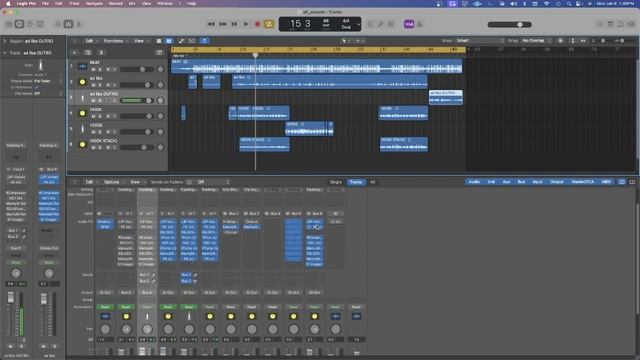Open the left-click pointer tool menu
This screenshot has width=640, height=360.
345,41
